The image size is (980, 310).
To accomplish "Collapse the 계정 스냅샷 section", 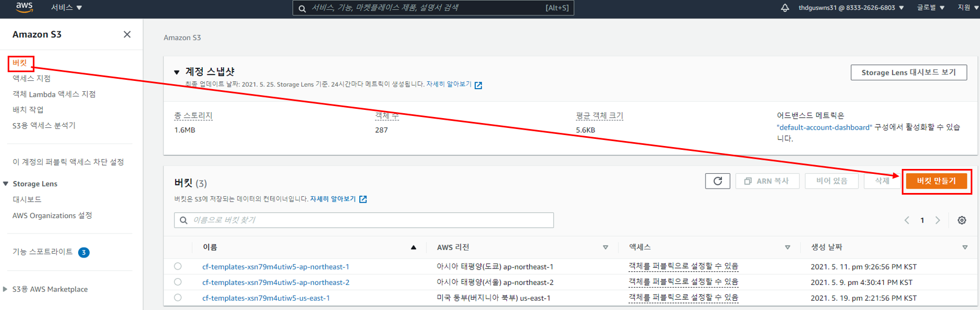I will pyautogui.click(x=177, y=72).
